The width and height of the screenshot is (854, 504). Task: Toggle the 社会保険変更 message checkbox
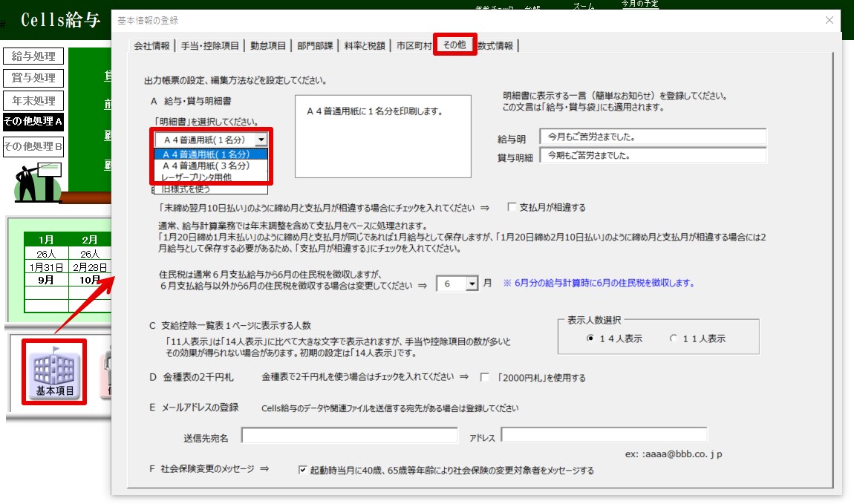(x=303, y=470)
